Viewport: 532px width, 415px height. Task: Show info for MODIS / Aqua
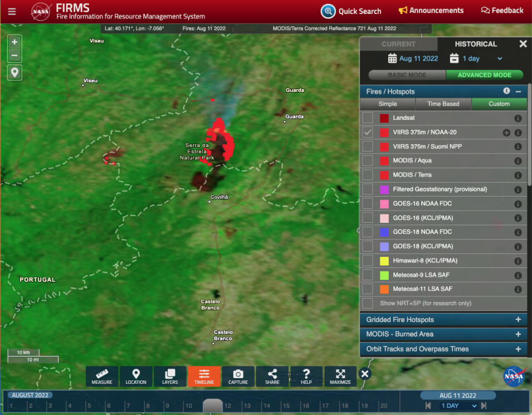[x=518, y=161]
